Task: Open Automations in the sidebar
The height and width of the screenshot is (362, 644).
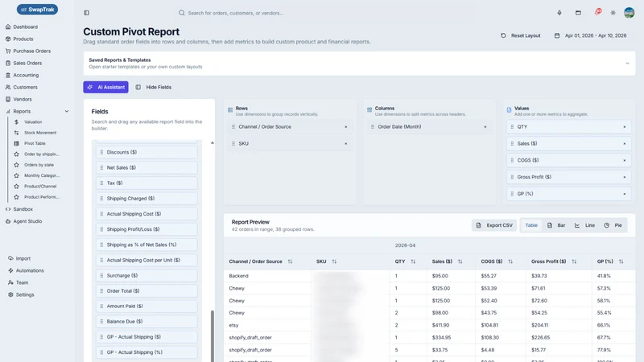Action: (30, 270)
